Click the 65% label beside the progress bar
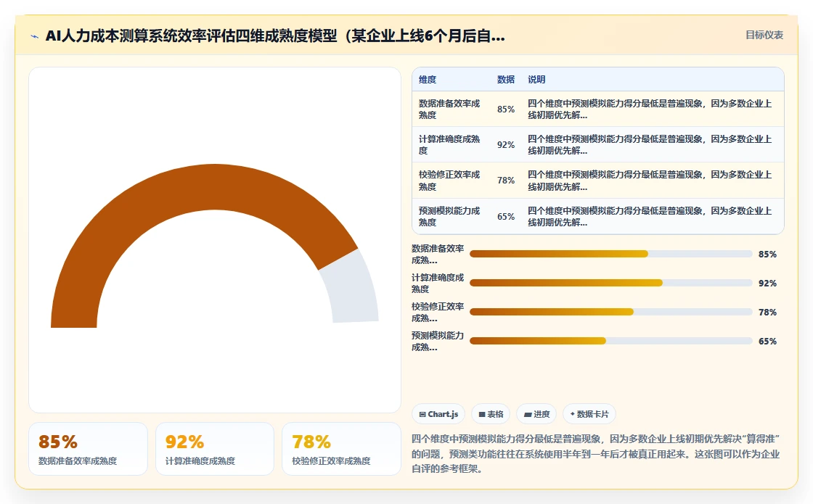 pyautogui.click(x=767, y=342)
